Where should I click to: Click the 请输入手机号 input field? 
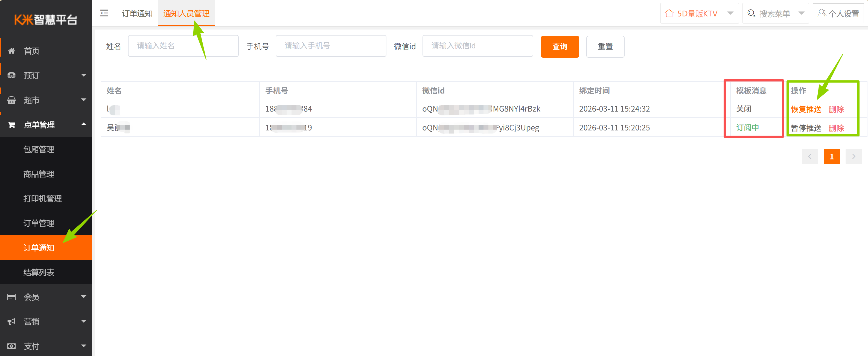[x=331, y=46]
